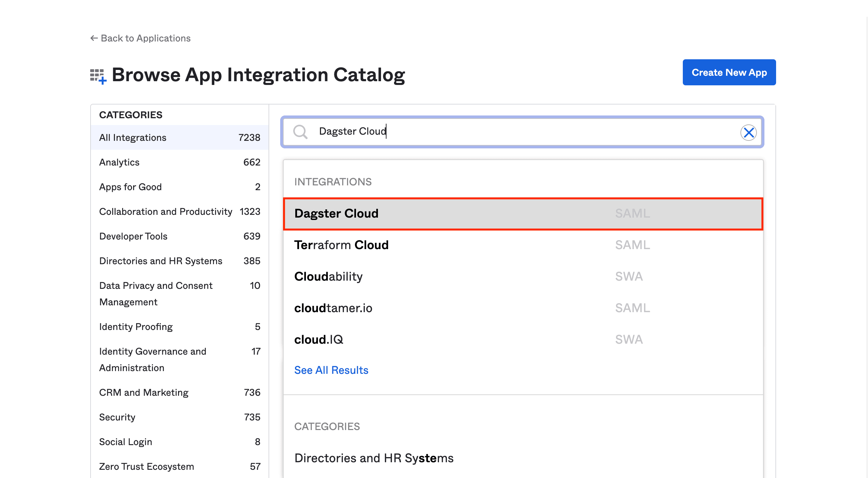This screenshot has width=868, height=478.
Task: Clear the search with the X icon
Action: 749,133
